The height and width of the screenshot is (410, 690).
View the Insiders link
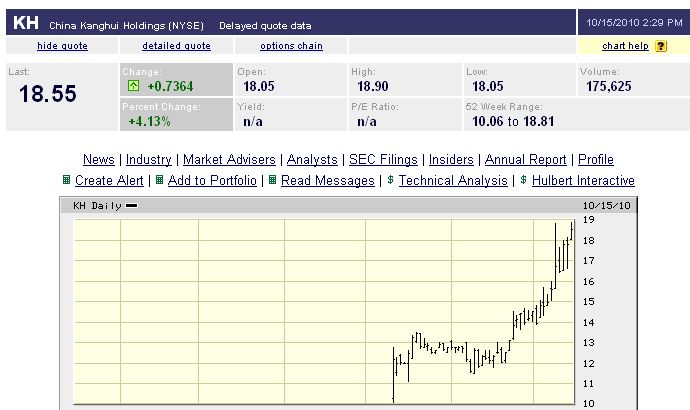tap(451, 159)
